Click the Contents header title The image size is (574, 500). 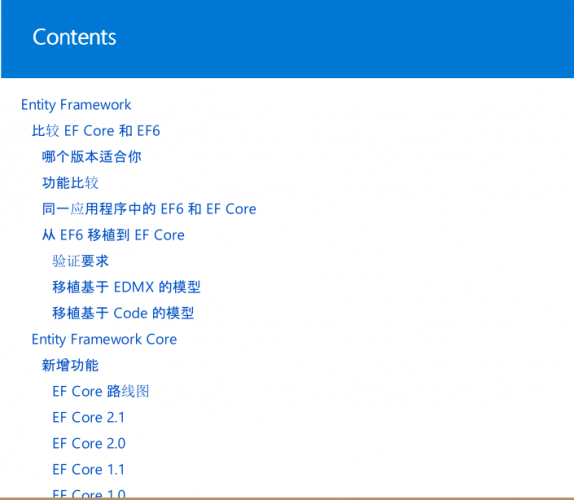(x=74, y=37)
